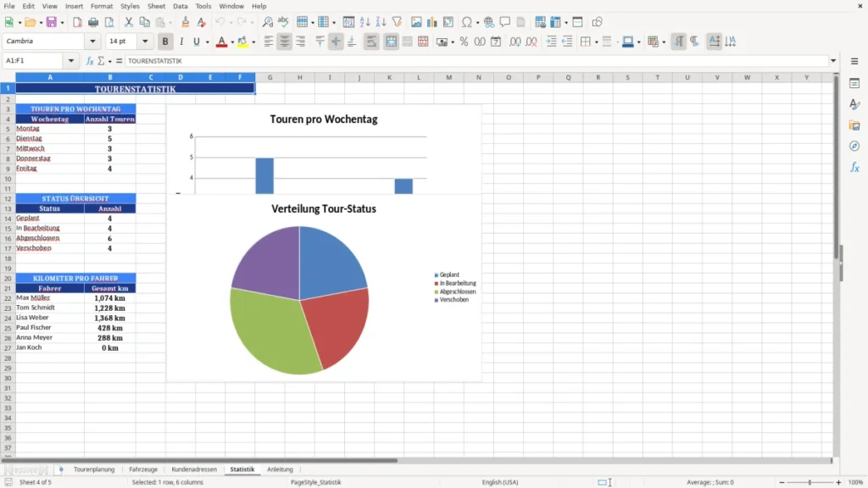Click the Insert Chart icon
The height and width of the screenshot is (488, 868).
(432, 22)
